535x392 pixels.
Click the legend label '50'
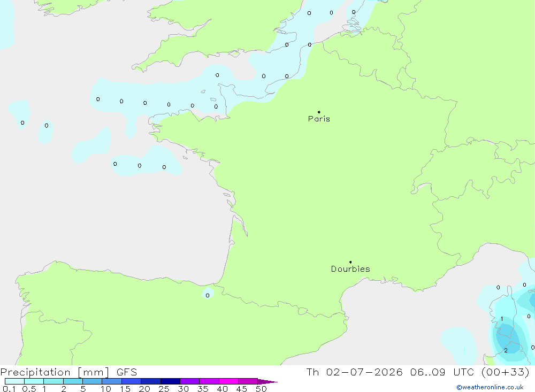(261, 389)
